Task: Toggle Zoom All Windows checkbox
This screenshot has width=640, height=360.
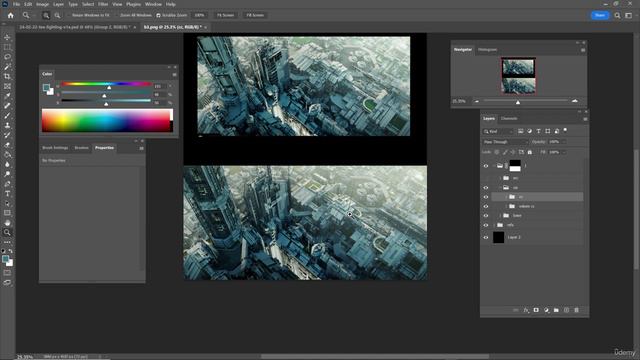Action: (117, 16)
